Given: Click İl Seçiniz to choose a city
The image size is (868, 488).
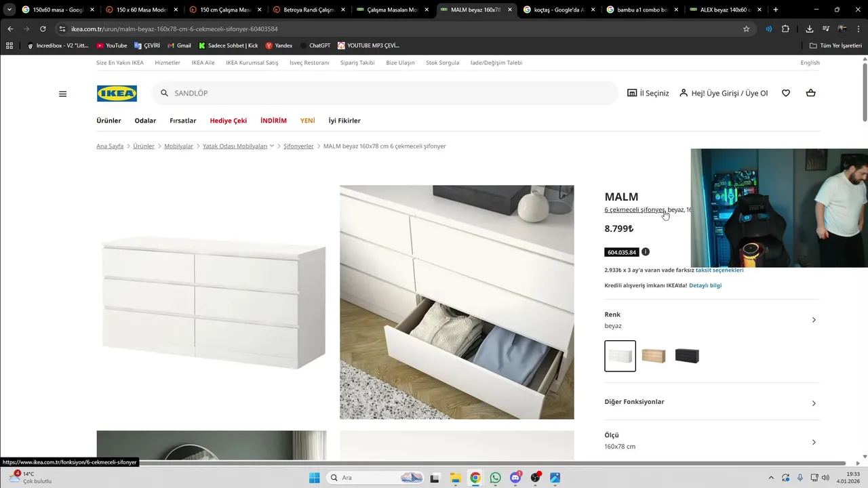Looking at the screenshot, I should (654, 93).
